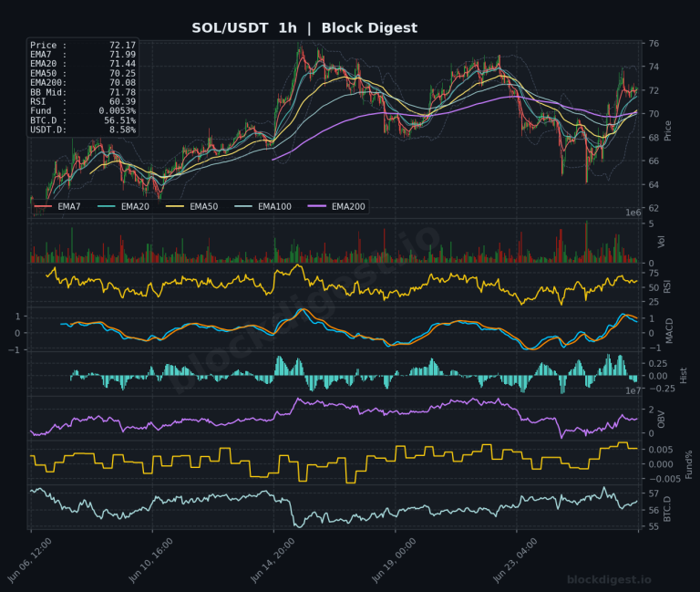
Task: Click the EMA100 legend entry
Action: point(262,206)
